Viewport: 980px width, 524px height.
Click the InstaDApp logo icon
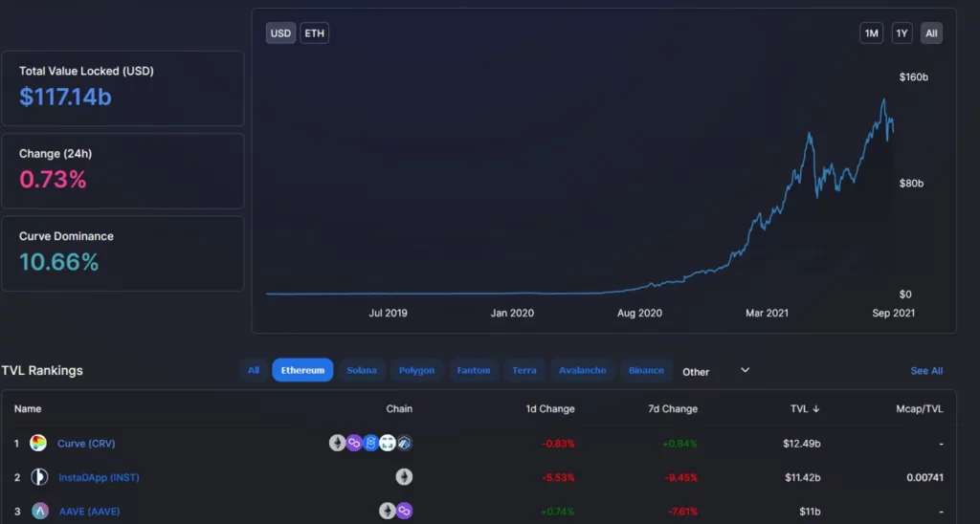pyautogui.click(x=39, y=477)
